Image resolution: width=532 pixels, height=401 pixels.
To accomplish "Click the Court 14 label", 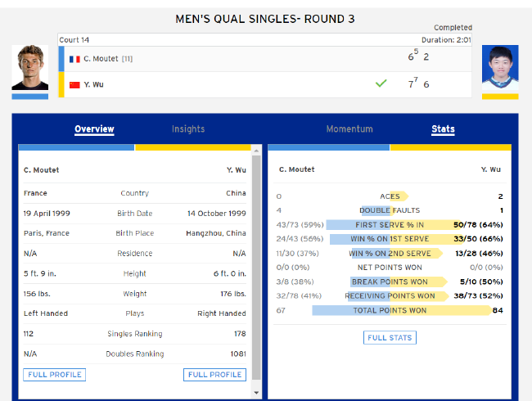I will coord(74,39).
